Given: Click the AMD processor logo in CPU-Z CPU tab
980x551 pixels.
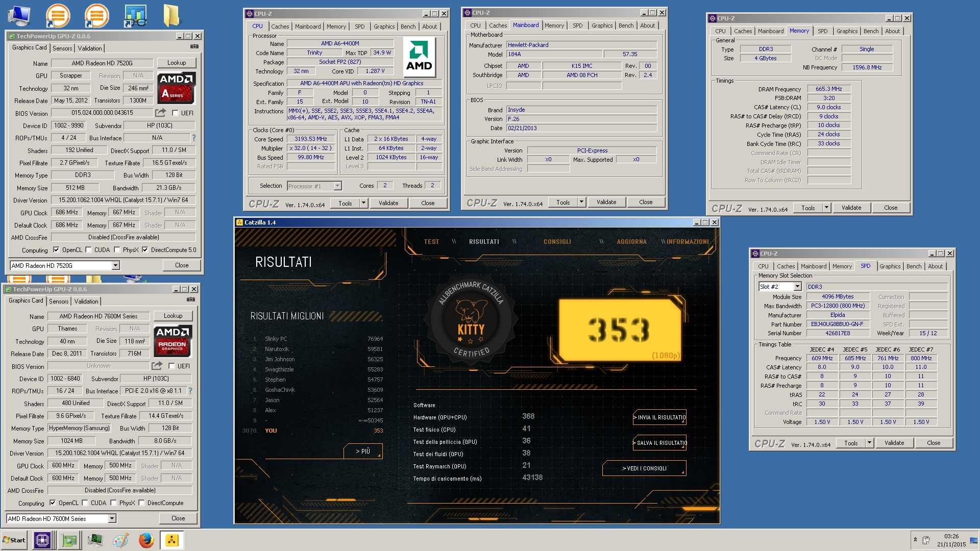Looking at the screenshot, I should (x=419, y=58).
